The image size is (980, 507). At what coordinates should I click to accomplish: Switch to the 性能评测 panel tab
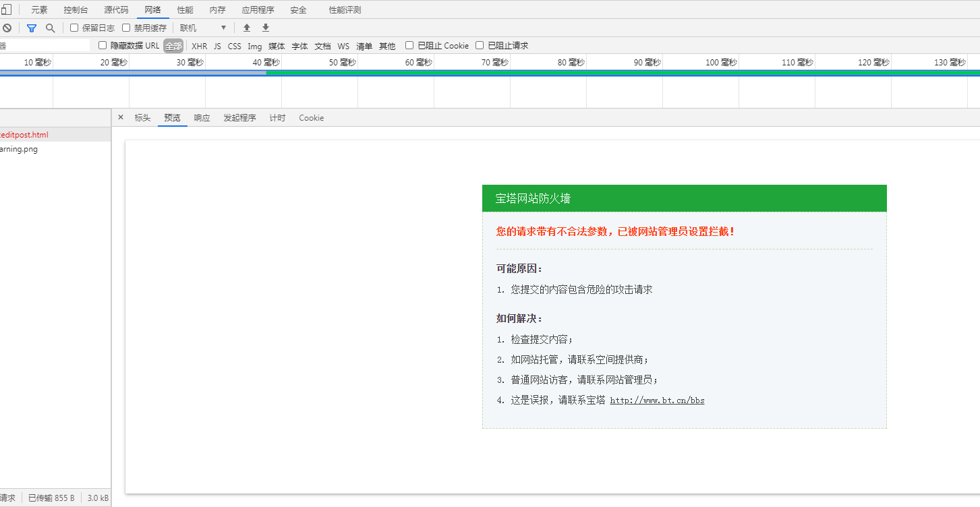pyautogui.click(x=345, y=10)
